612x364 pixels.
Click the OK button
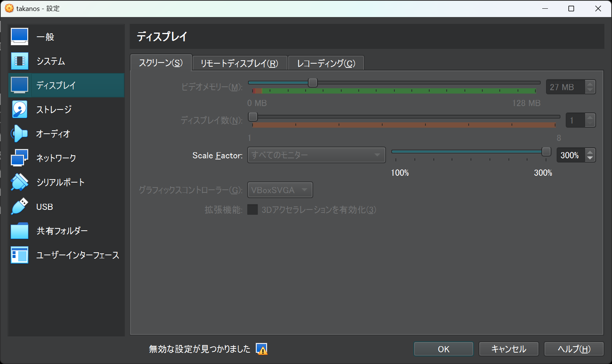(x=443, y=349)
